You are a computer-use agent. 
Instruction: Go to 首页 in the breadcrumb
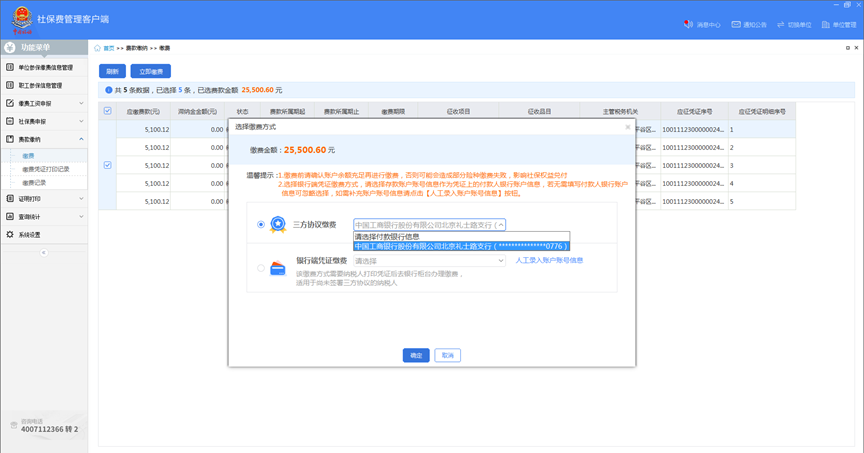109,48
